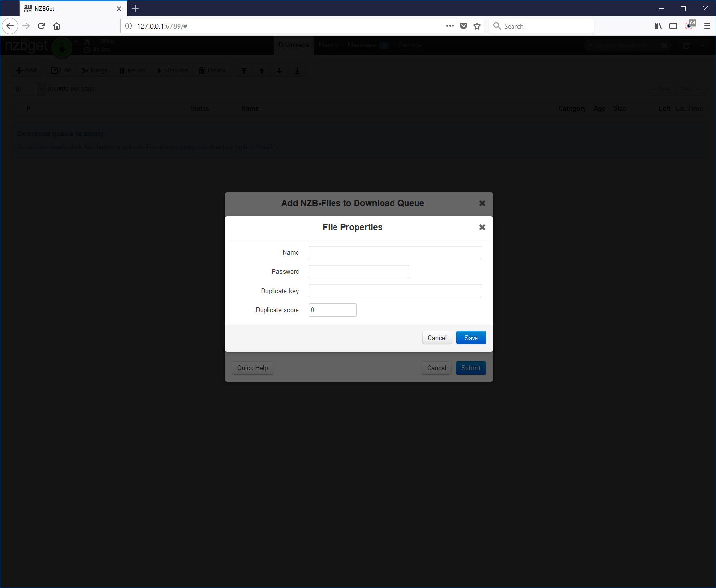Switch to the History tab
The width and height of the screenshot is (716, 588).
click(x=329, y=45)
